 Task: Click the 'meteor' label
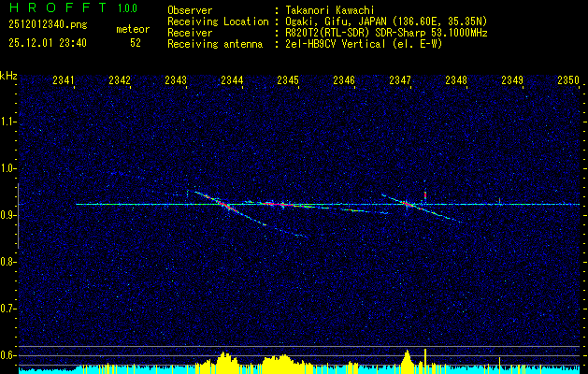pos(133,29)
